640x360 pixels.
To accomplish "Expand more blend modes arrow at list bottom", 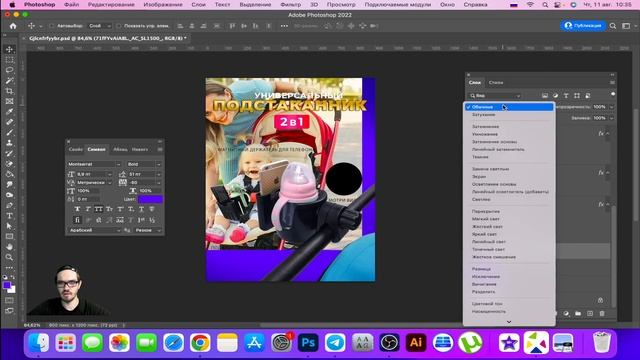I will coord(509,322).
